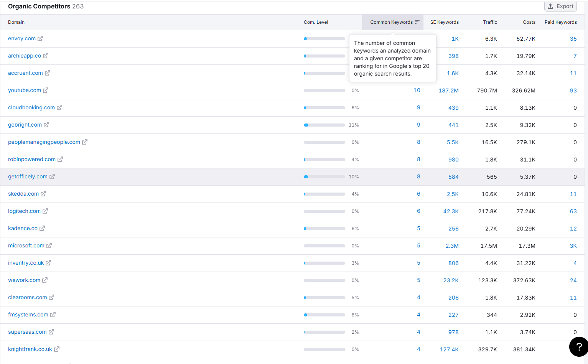This screenshot has height=364, width=588.
Task: Click getofficely.com competition level bar 10%
Action: point(324,177)
